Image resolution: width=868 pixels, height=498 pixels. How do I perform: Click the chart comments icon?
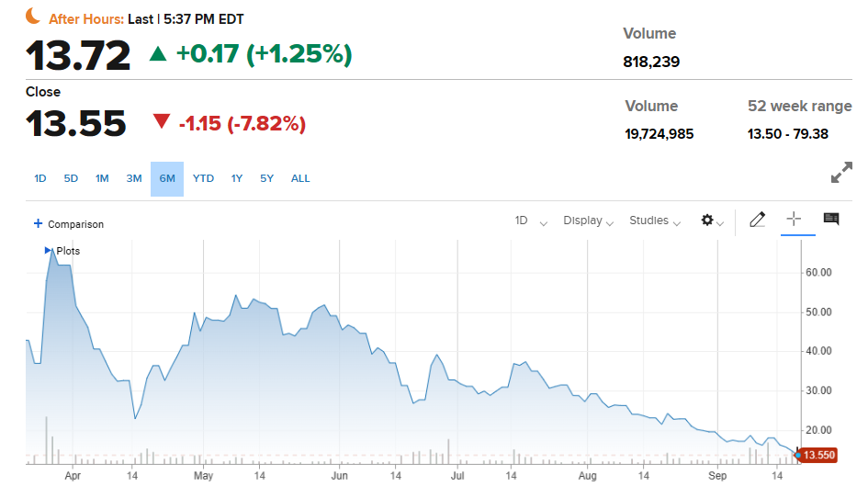point(831,220)
